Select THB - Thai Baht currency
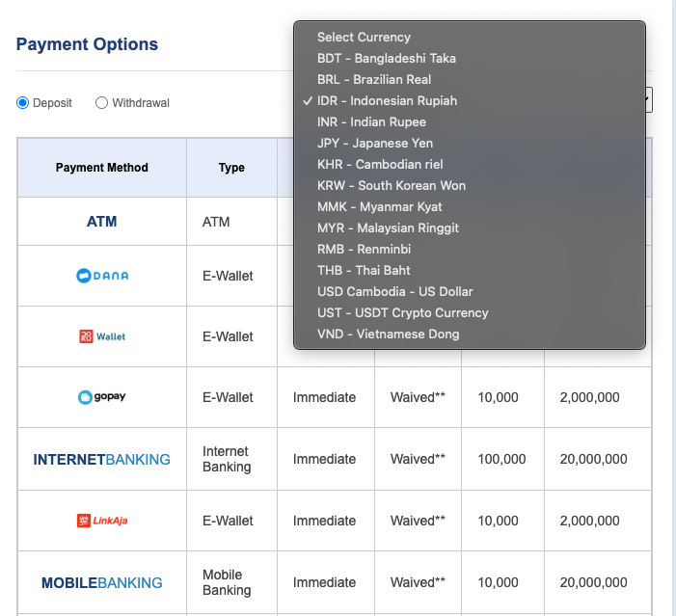This screenshot has height=616, width=676. click(x=364, y=271)
